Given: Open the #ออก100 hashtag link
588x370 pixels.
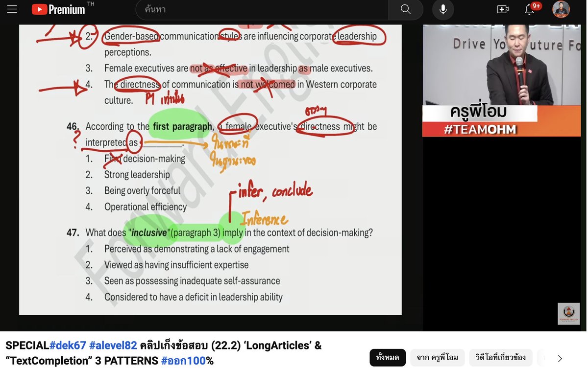Looking at the screenshot, I should click(183, 361).
